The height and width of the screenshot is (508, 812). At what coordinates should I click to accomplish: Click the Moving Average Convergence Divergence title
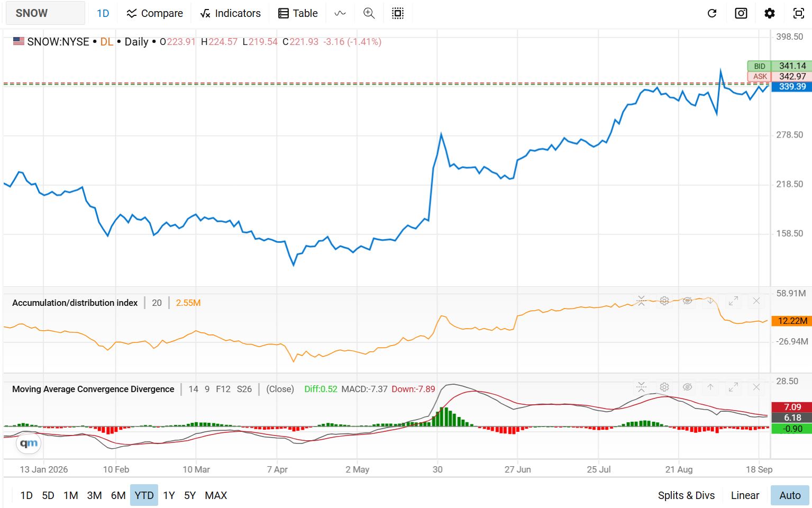[x=93, y=389]
